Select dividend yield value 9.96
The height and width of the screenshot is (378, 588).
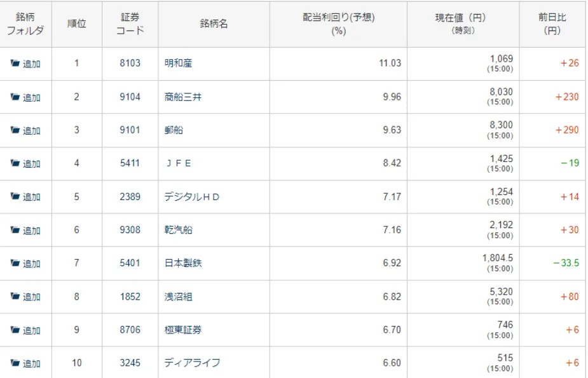392,97
